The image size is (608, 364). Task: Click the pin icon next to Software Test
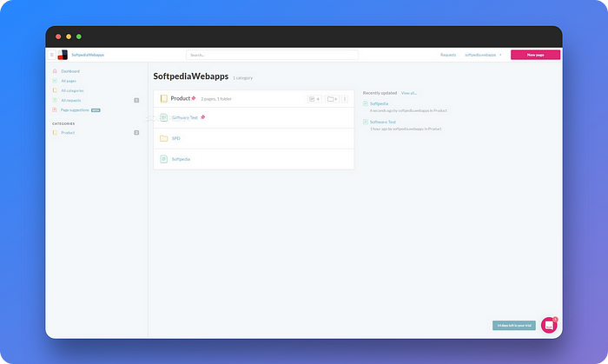[x=202, y=117]
